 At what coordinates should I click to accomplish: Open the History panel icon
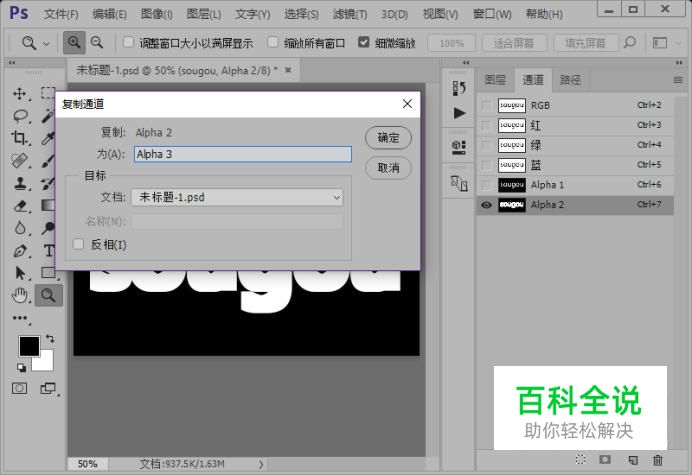[459, 89]
